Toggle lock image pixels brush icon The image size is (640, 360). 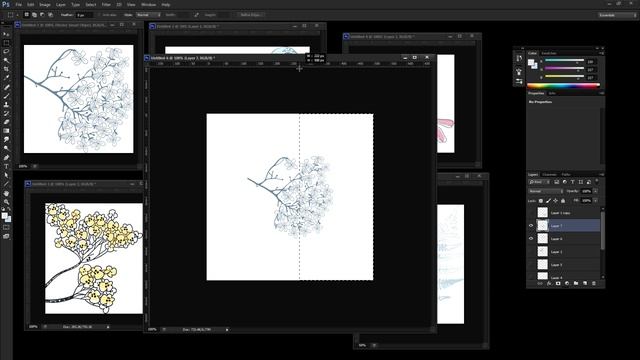(x=548, y=201)
